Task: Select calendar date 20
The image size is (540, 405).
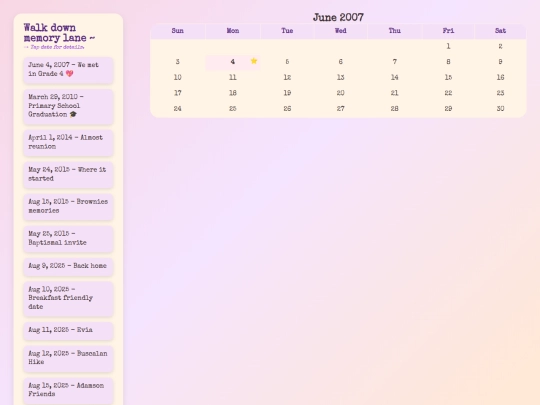Action: pos(341,93)
